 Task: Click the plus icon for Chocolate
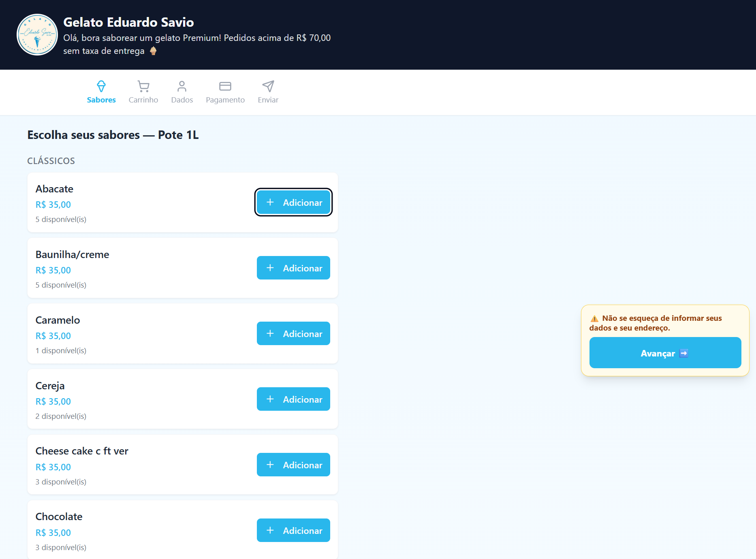click(270, 530)
